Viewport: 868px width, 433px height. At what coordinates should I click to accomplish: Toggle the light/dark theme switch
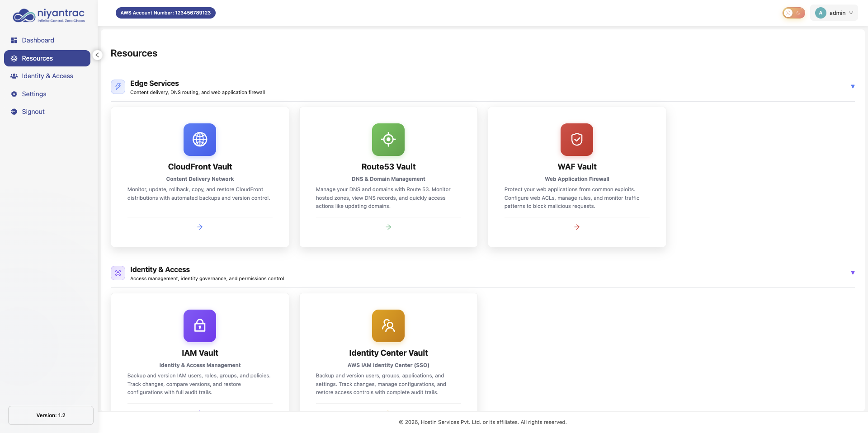coord(794,13)
